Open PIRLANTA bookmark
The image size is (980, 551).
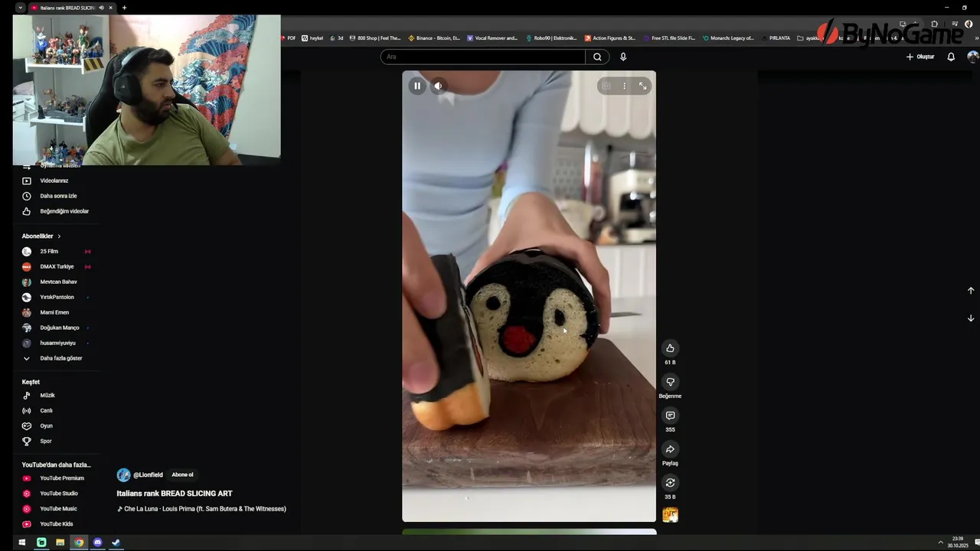776,37
